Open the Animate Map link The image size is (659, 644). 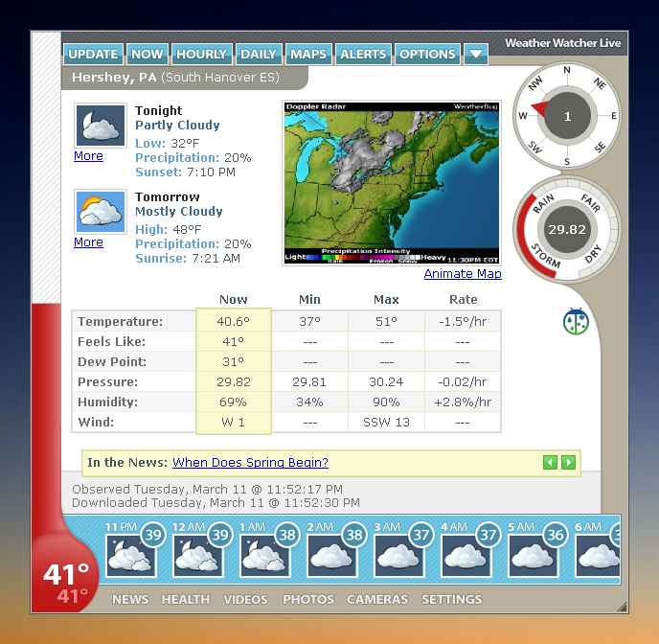(x=463, y=274)
